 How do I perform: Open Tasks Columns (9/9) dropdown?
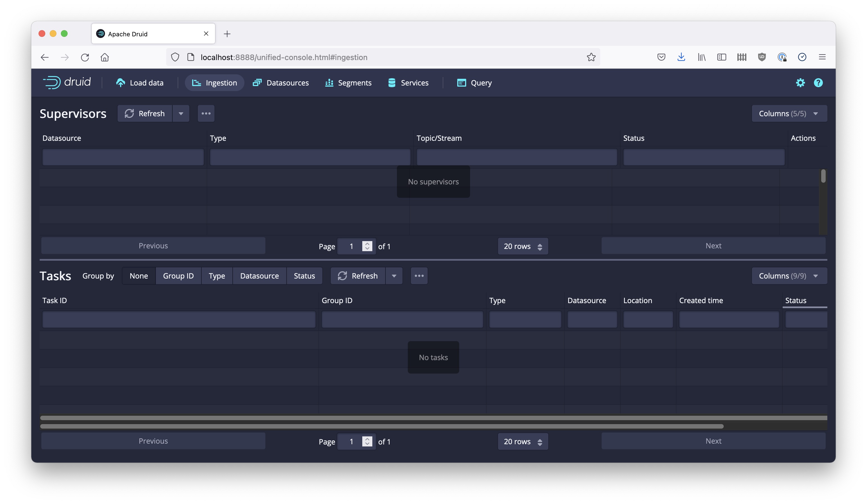[x=789, y=276]
